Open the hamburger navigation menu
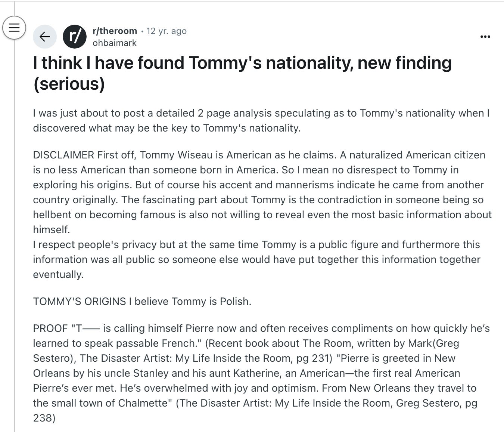 tap(14, 28)
